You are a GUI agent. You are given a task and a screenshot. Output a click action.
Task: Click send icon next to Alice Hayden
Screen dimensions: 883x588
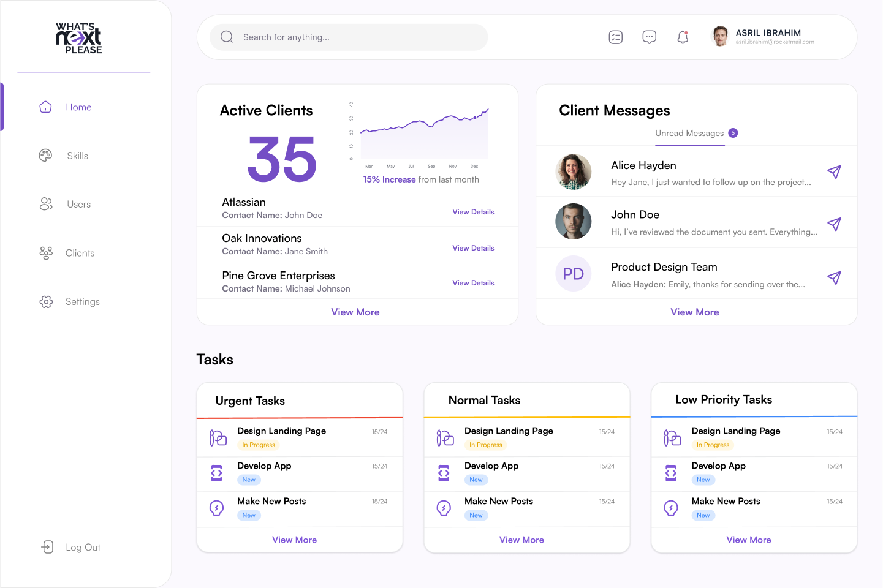click(x=834, y=172)
